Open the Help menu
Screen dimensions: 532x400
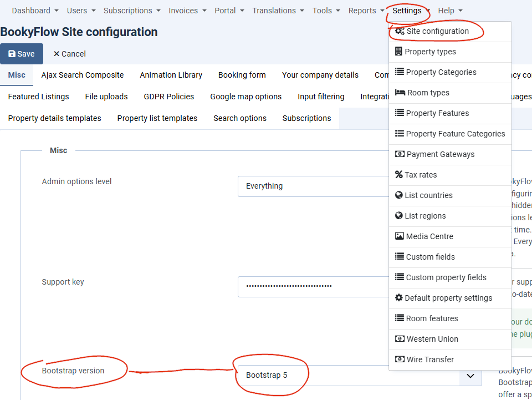pyautogui.click(x=450, y=11)
